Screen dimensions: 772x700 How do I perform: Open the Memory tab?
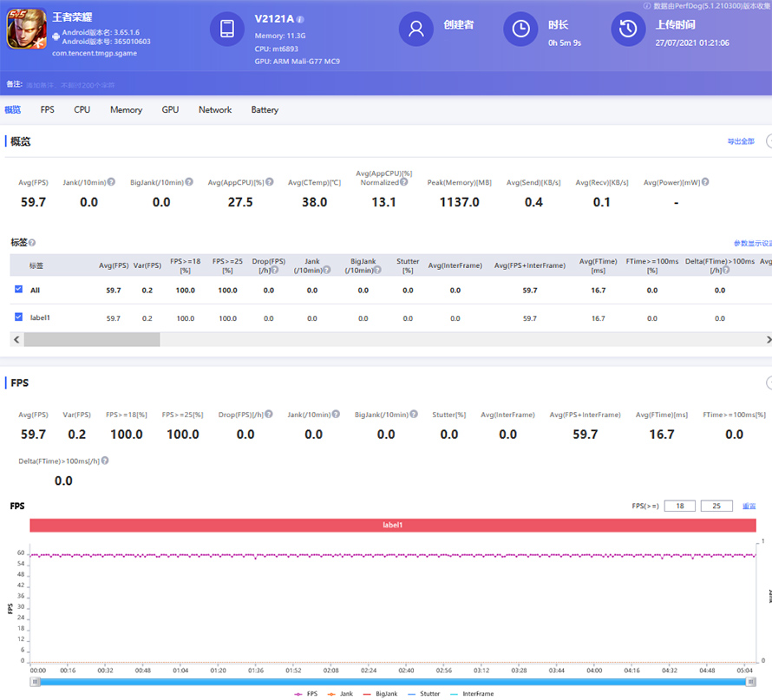pos(126,110)
